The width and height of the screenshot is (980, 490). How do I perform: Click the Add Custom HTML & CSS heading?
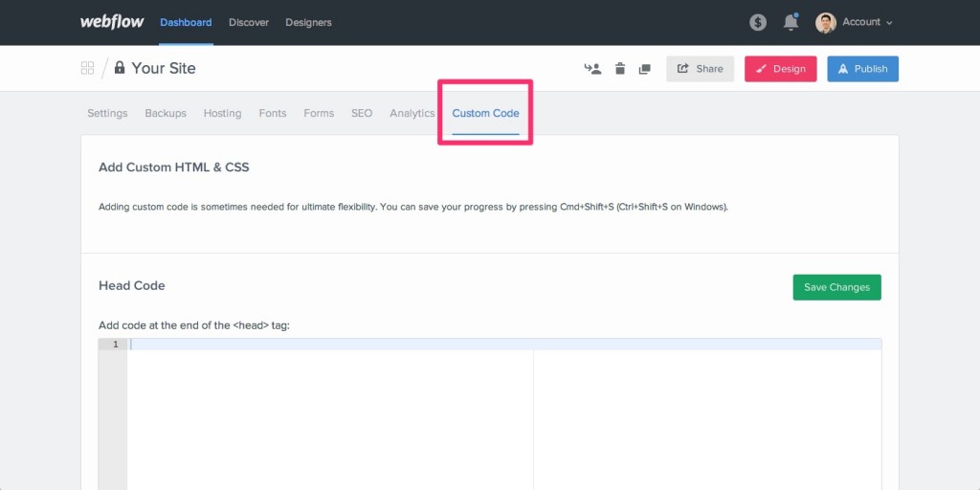(174, 167)
